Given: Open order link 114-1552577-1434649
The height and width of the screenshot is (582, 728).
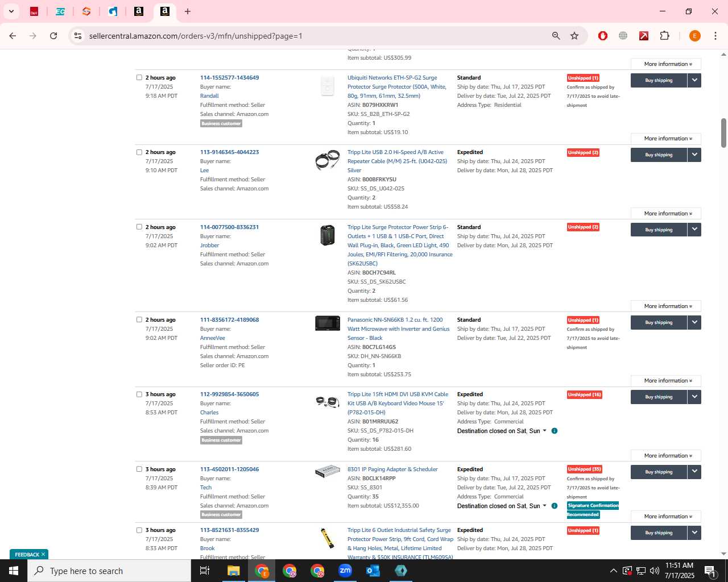Looking at the screenshot, I should [229, 78].
